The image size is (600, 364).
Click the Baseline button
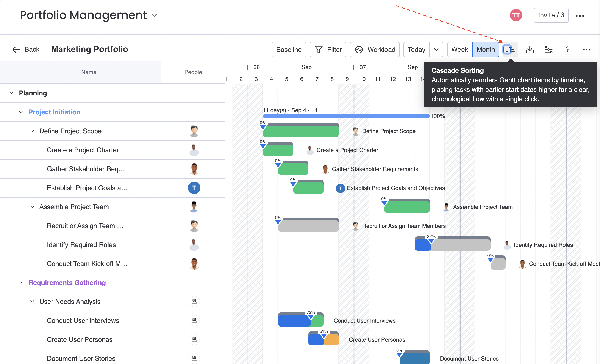[x=289, y=49]
